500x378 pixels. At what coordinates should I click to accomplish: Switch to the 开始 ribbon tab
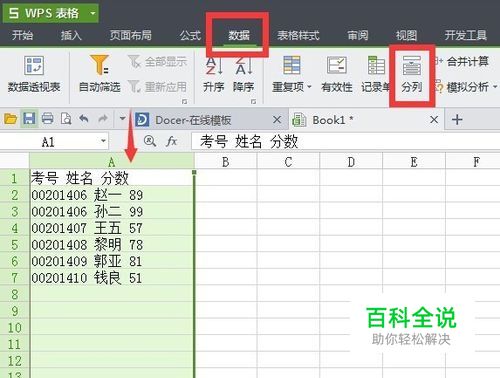pos(22,35)
